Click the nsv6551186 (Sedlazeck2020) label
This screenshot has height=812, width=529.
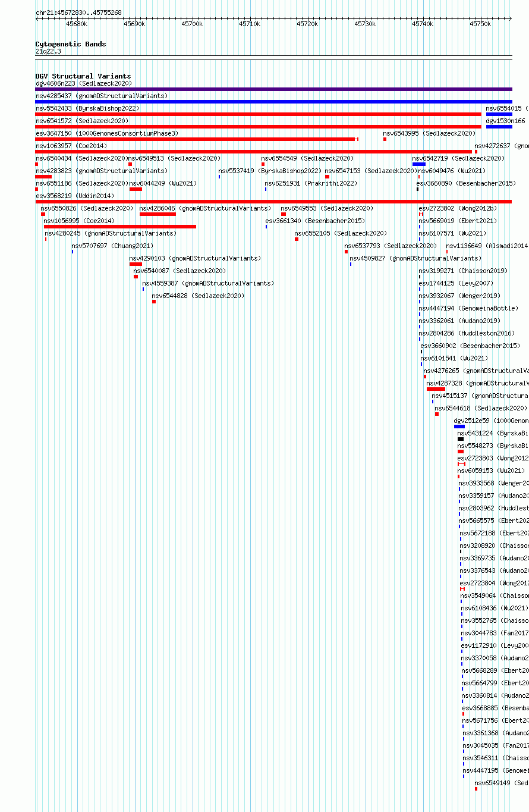[x=81, y=184]
